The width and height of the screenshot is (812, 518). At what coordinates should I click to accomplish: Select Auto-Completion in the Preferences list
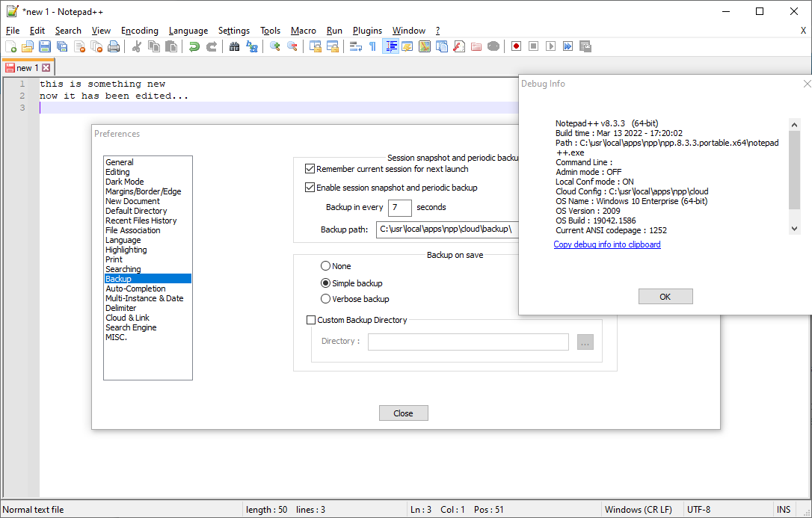click(135, 289)
